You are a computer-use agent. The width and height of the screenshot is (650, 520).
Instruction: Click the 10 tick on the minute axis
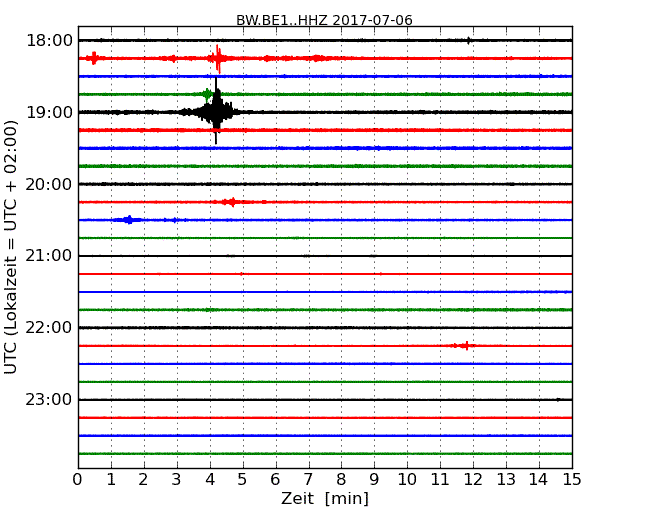(407, 479)
